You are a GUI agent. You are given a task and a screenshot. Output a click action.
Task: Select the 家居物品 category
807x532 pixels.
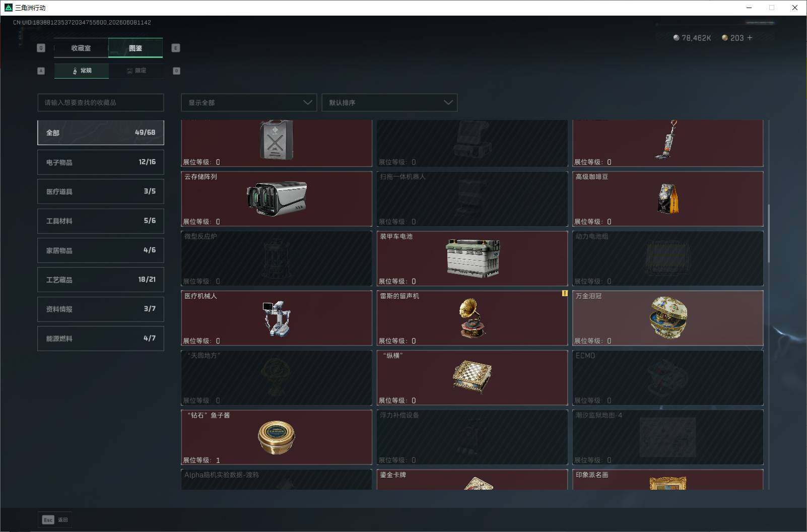tap(101, 250)
